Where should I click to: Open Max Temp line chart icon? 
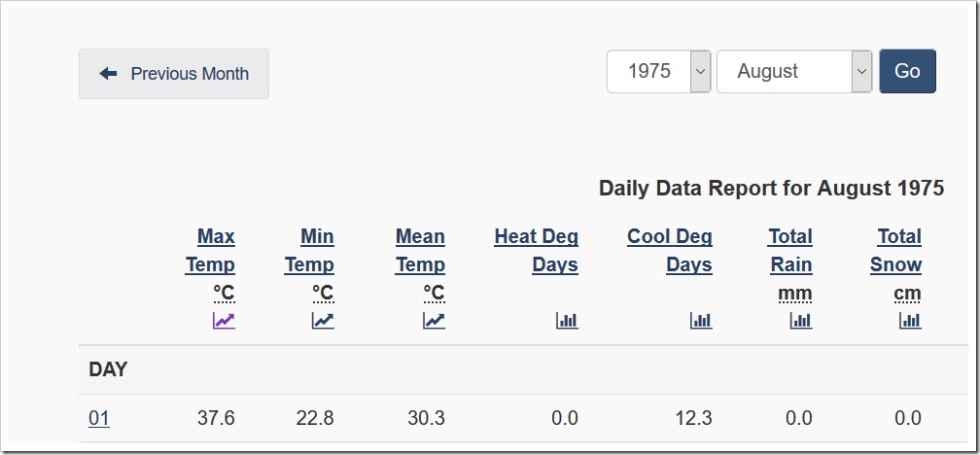(224, 321)
